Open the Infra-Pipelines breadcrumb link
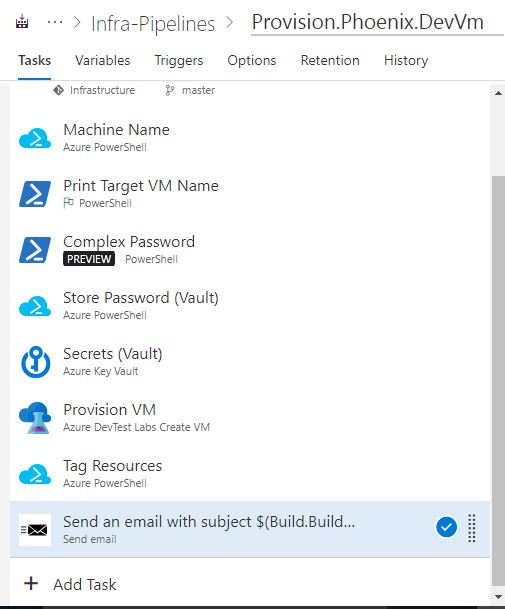The image size is (505, 609). point(153,24)
